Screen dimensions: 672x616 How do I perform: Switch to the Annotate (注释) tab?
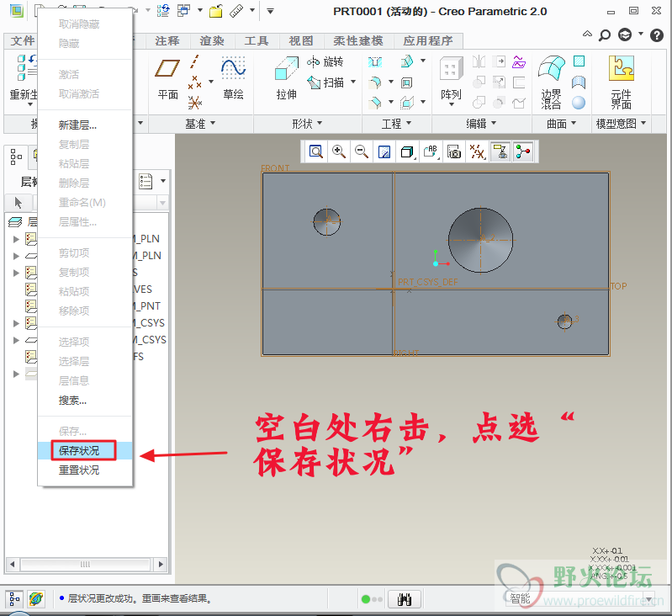[167, 41]
